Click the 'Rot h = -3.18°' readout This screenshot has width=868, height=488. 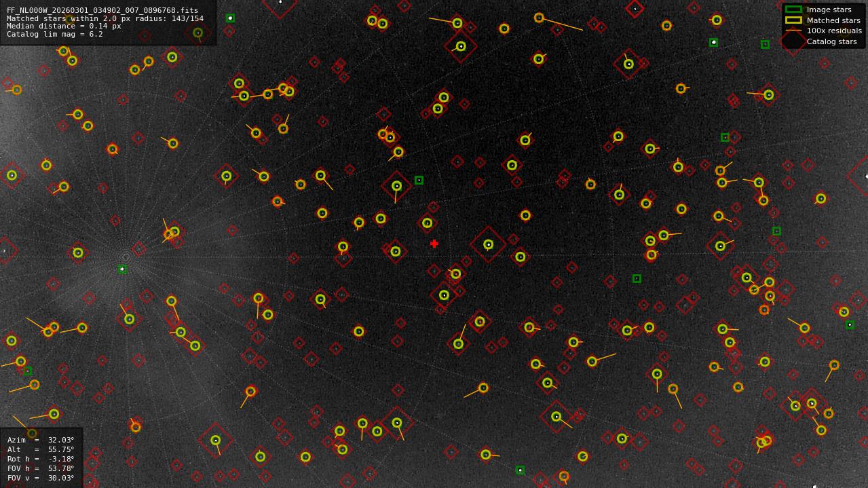tap(41, 459)
